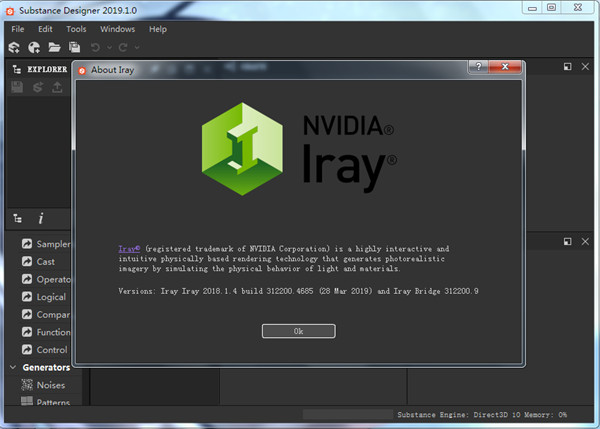Click the NVIDIA Iray logo image
Viewport: 600px width, 429px height.
click(x=299, y=149)
